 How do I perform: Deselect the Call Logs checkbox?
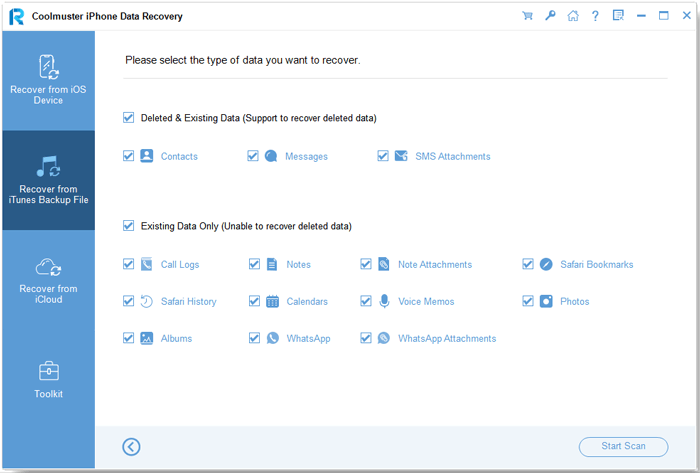pyautogui.click(x=128, y=265)
